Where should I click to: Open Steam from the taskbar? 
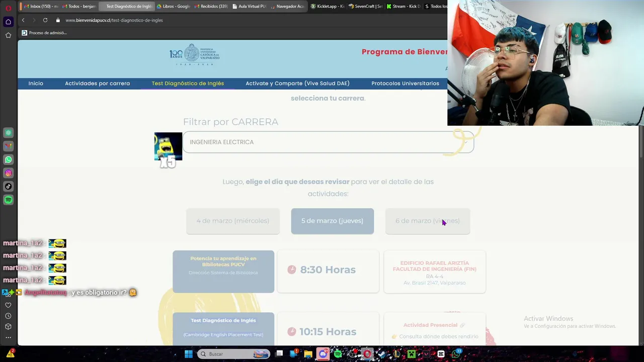(x=382, y=354)
